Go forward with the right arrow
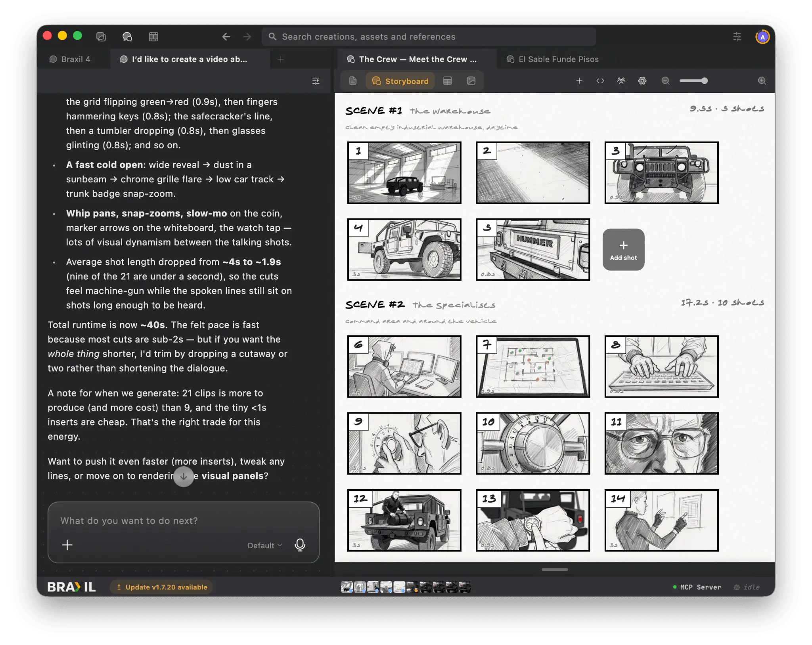Image resolution: width=812 pixels, height=645 pixels. coord(247,36)
